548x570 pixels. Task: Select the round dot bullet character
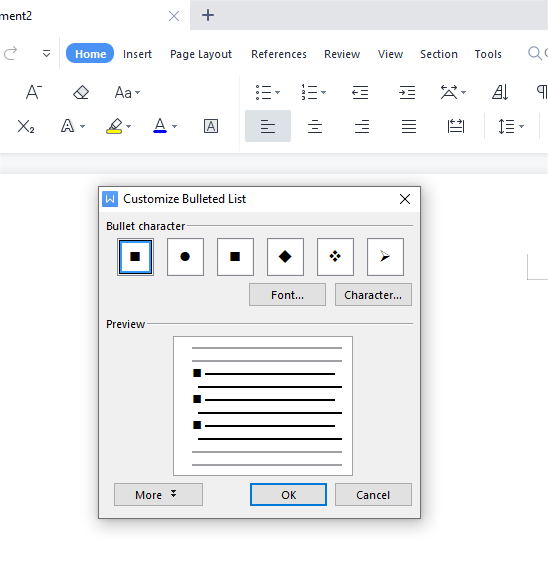point(185,257)
